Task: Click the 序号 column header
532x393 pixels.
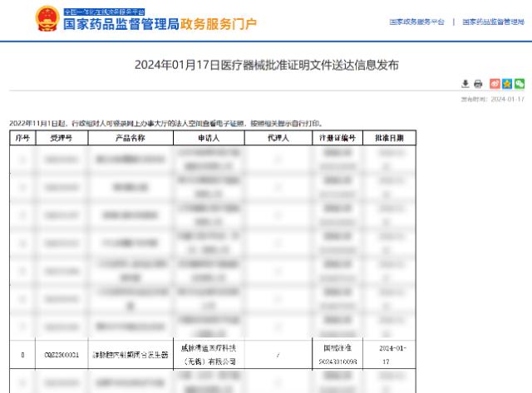Action: (22, 137)
